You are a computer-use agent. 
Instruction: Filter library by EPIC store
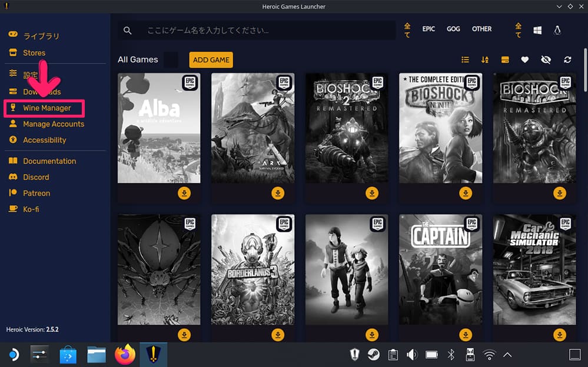point(428,29)
